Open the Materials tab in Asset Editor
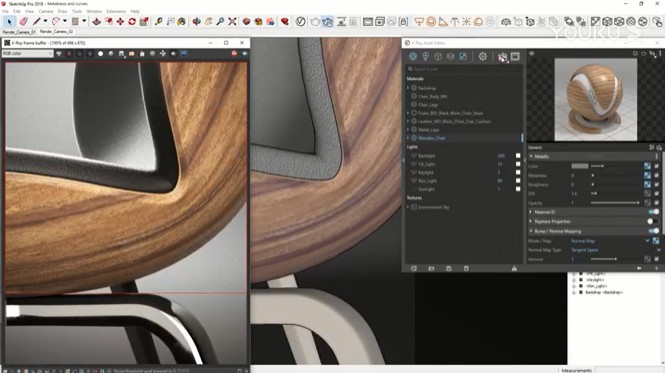 413,56
